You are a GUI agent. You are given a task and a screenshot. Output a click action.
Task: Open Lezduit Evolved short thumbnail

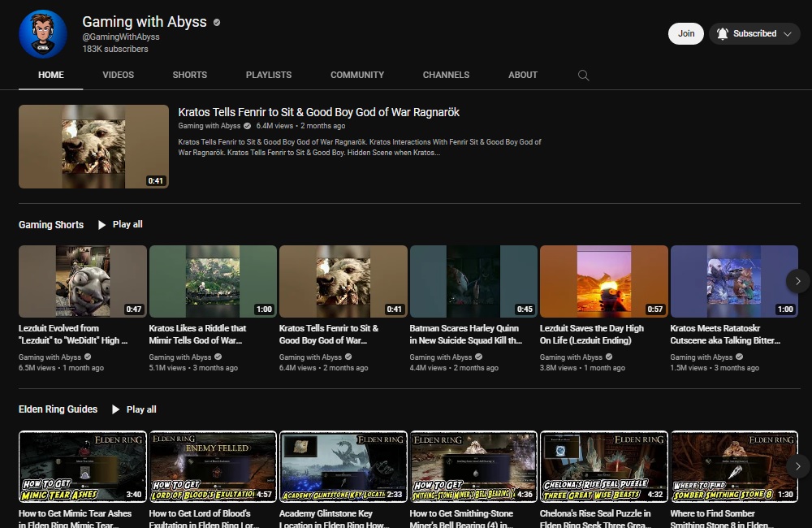tap(83, 281)
